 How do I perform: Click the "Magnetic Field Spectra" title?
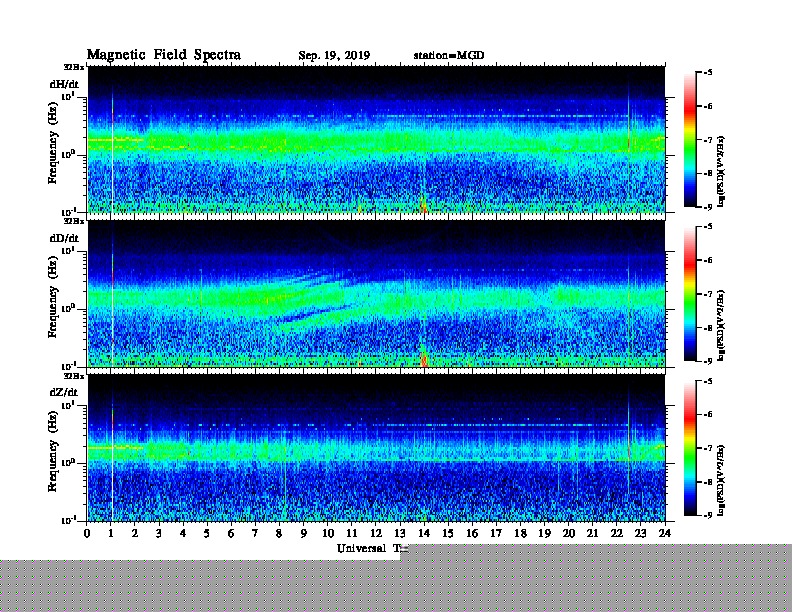point(164,55)
